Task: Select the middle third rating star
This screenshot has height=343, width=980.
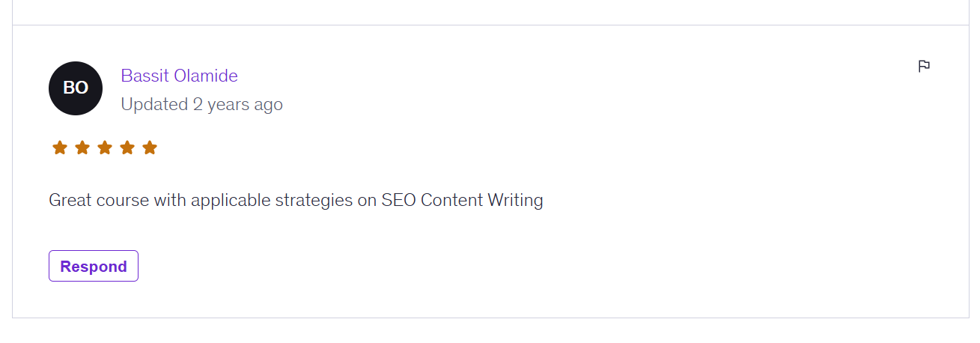Action: [105, 148]
